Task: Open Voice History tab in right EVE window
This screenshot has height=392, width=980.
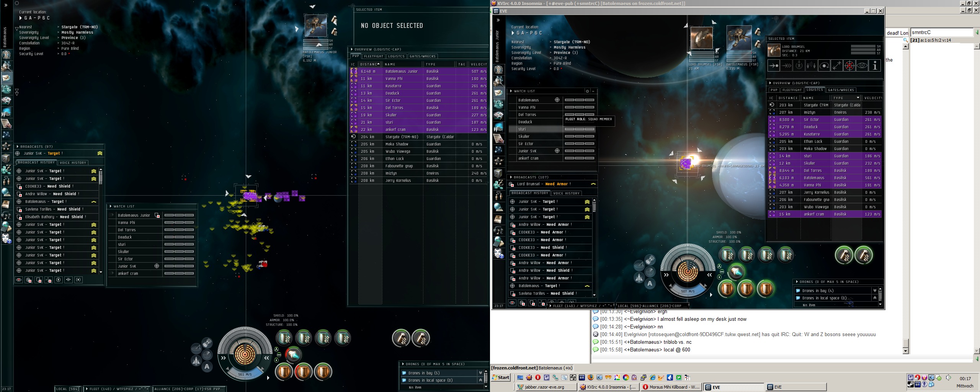Action: (567, 193)
